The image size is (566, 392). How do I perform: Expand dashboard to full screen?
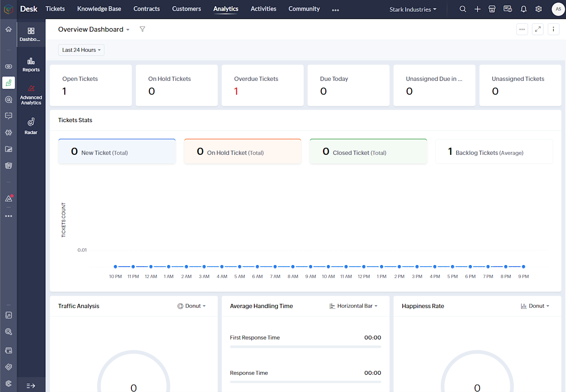[538, 29]
